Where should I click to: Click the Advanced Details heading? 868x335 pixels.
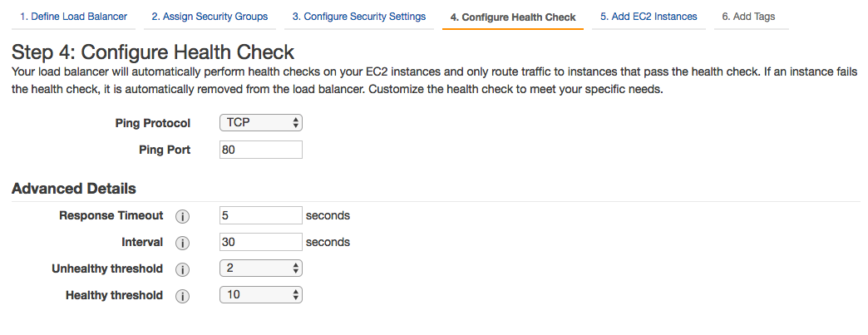coord(74,189)
